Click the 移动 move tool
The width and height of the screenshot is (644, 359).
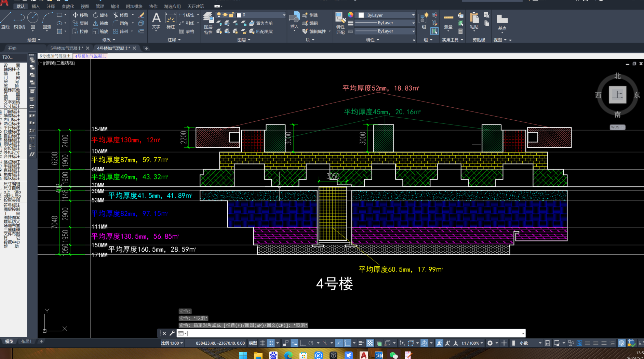click(80, 15)
